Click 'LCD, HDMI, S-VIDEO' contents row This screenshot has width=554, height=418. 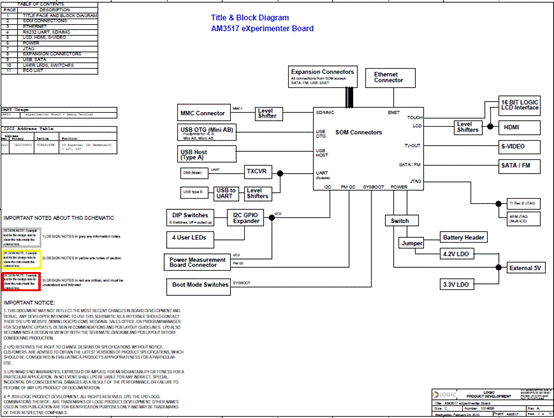point(49,37)
